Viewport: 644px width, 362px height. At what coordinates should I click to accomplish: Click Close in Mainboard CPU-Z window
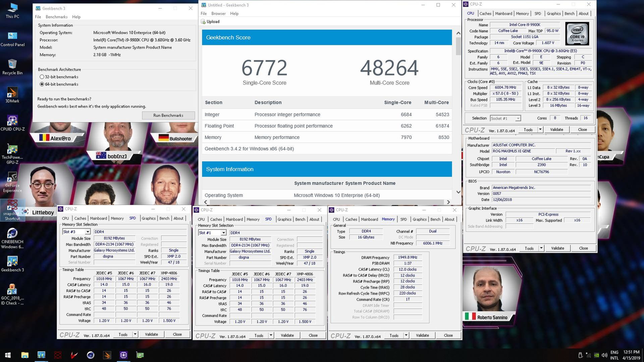pyautogui.click(x=583, y=248)
